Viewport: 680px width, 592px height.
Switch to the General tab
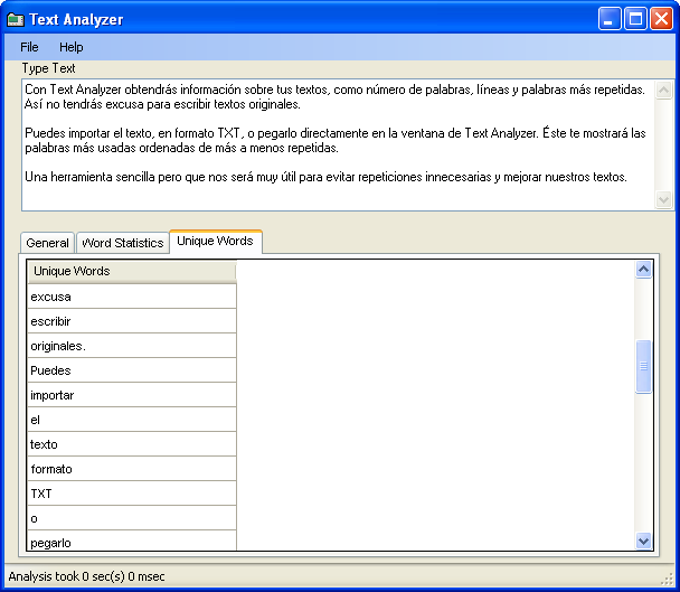(47, 243)
